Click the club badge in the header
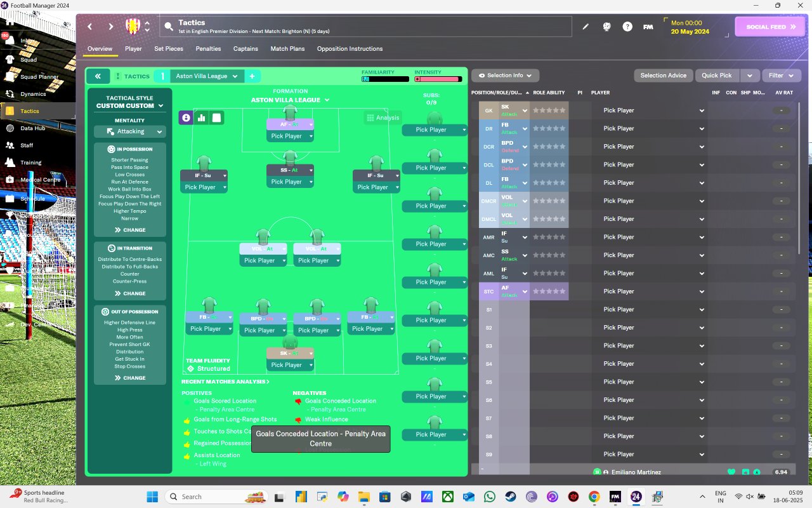Screen dimensions: 812x508 tap(132, 26)
